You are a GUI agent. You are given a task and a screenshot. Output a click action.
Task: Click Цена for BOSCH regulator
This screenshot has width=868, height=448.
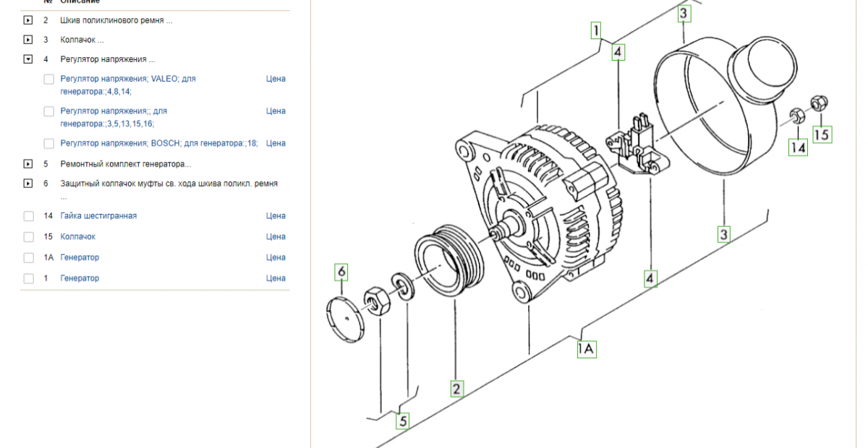pyautogui.click(x=276, y=143)
